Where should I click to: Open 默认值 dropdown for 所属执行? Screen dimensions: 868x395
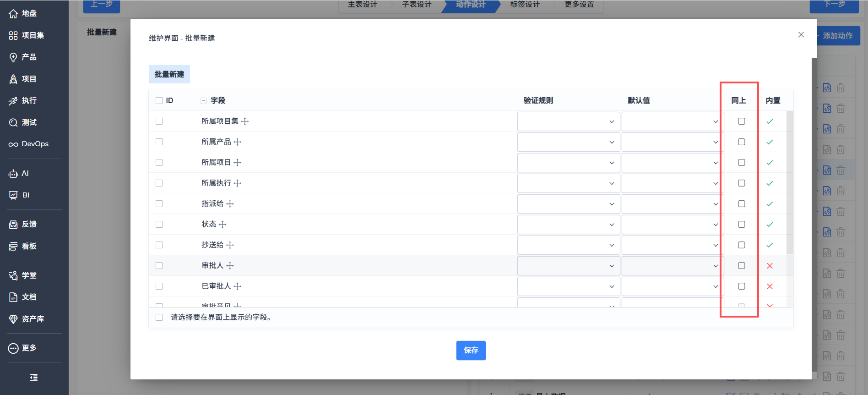click(x=672, y=183)
